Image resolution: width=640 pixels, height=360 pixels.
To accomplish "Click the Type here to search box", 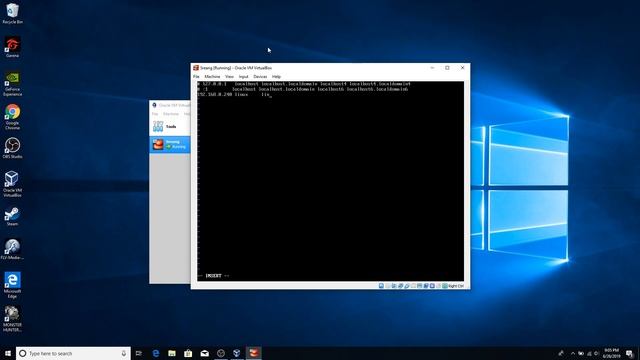I will click(x=73, y=353).
